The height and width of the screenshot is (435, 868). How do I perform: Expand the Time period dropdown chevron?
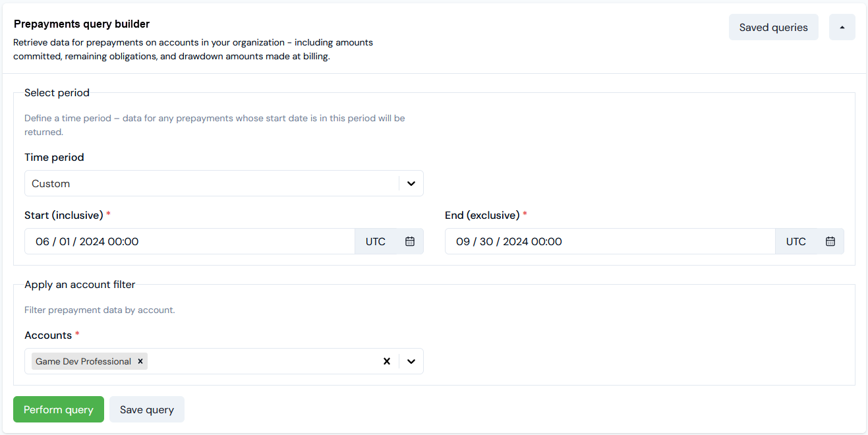click(x=411, y=183)
